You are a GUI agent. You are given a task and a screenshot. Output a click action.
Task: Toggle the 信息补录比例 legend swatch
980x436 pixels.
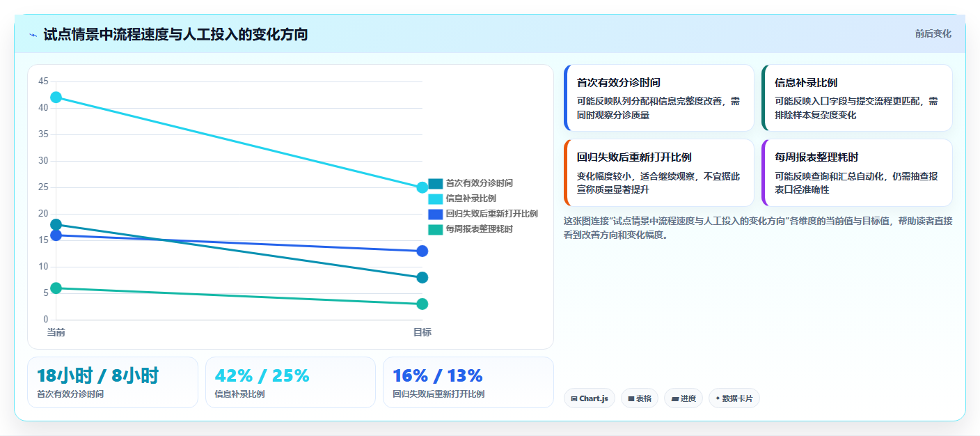pyautogui.click(x=436, y=198)
